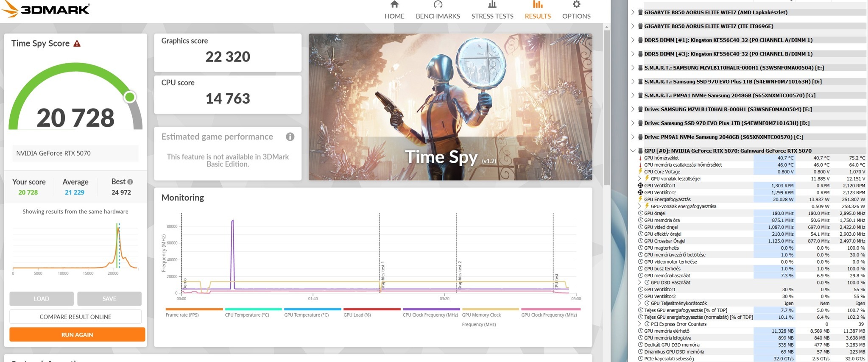Select the GPU Crossbar Órajel row
This screenshot has width=868, height=362.
pyautogui.click(x=751, y=241)
